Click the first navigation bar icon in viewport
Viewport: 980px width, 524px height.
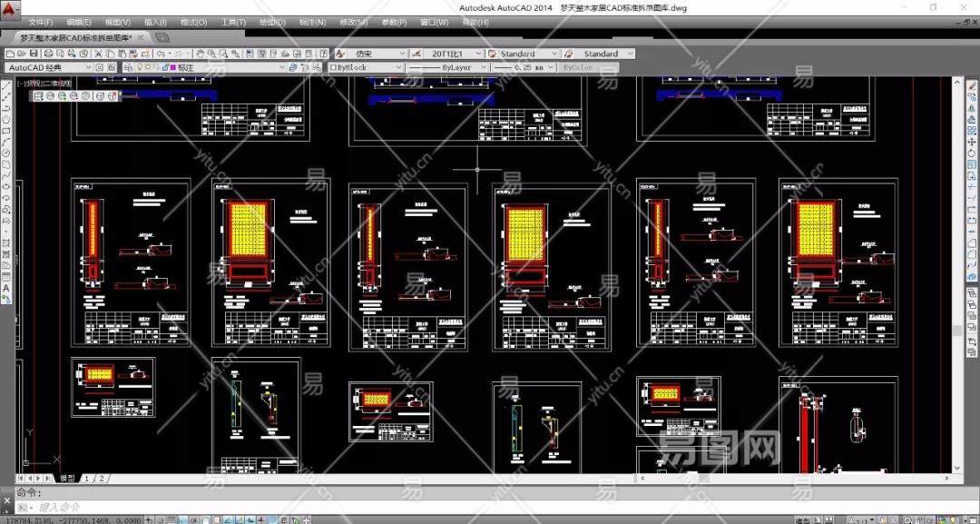tap(39, 95)
